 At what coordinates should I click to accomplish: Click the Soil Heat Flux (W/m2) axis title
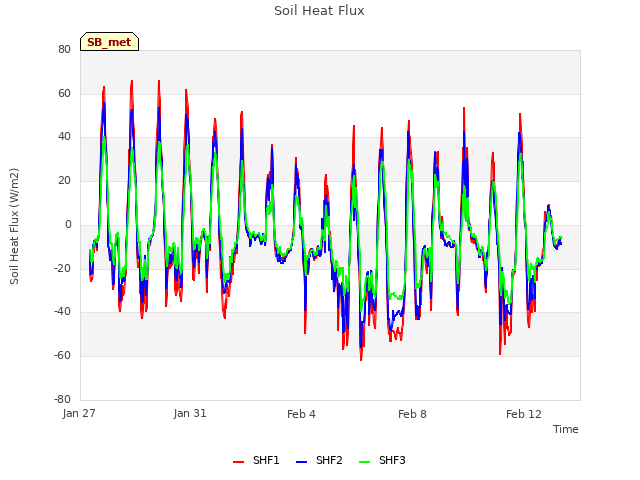coord(14,226)
